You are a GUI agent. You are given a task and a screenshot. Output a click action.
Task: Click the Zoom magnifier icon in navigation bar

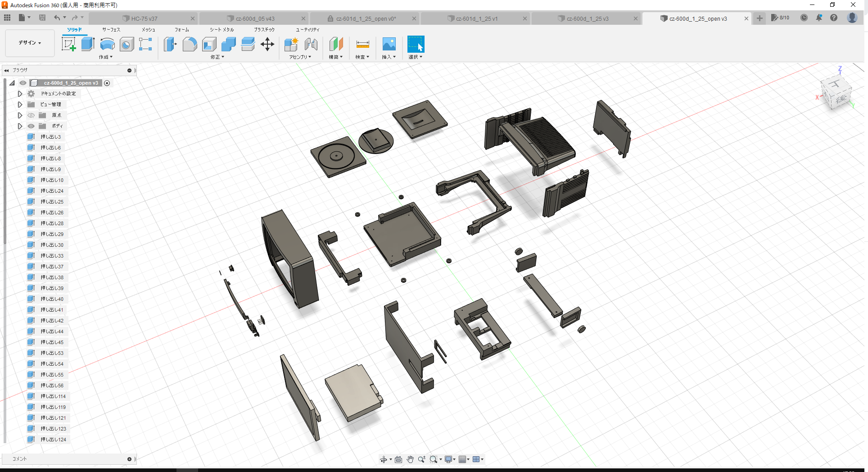click(x=421, y=459)
